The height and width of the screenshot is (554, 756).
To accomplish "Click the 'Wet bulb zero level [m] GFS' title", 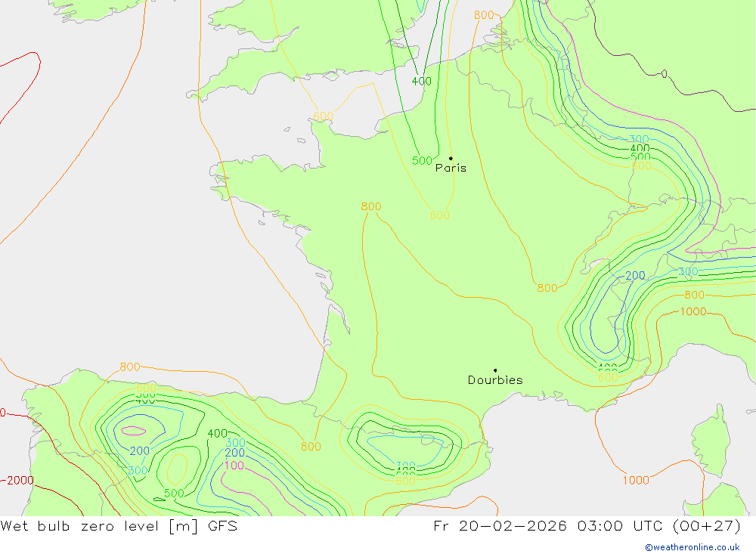I will click(119, 525).
